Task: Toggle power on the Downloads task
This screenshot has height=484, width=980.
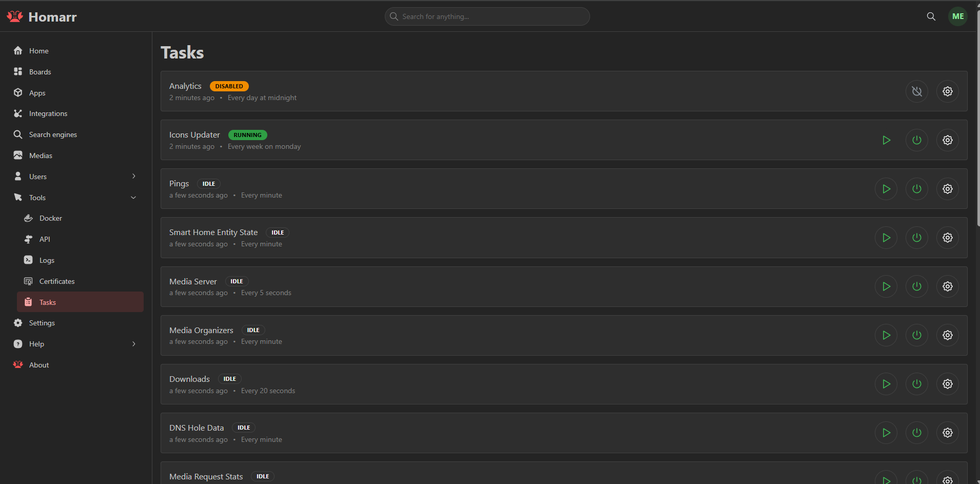Action: coord(917,383)
